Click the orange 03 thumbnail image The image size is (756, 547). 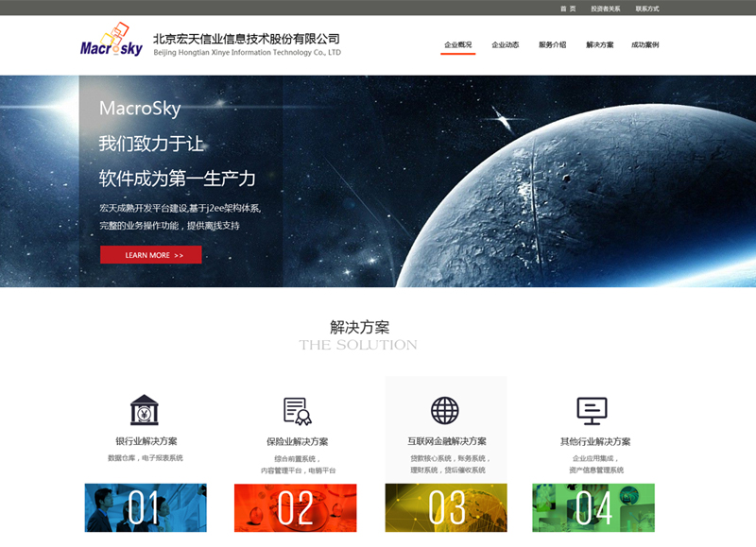point(444,508)
